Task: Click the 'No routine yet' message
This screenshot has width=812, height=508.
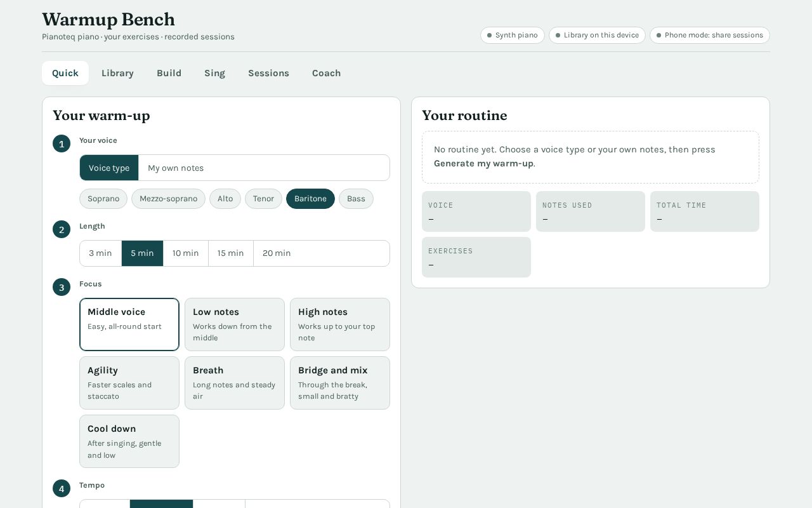Action: (x=591, y=157)
